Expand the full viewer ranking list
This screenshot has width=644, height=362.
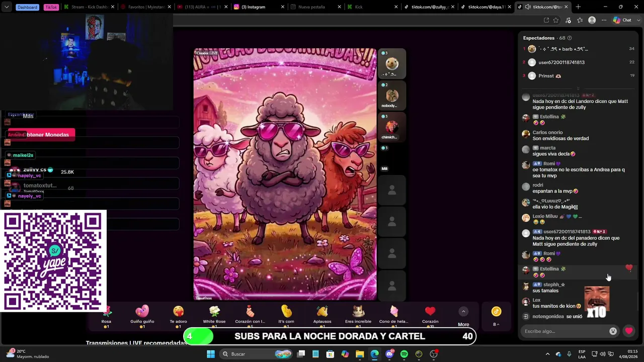(578, 88)
